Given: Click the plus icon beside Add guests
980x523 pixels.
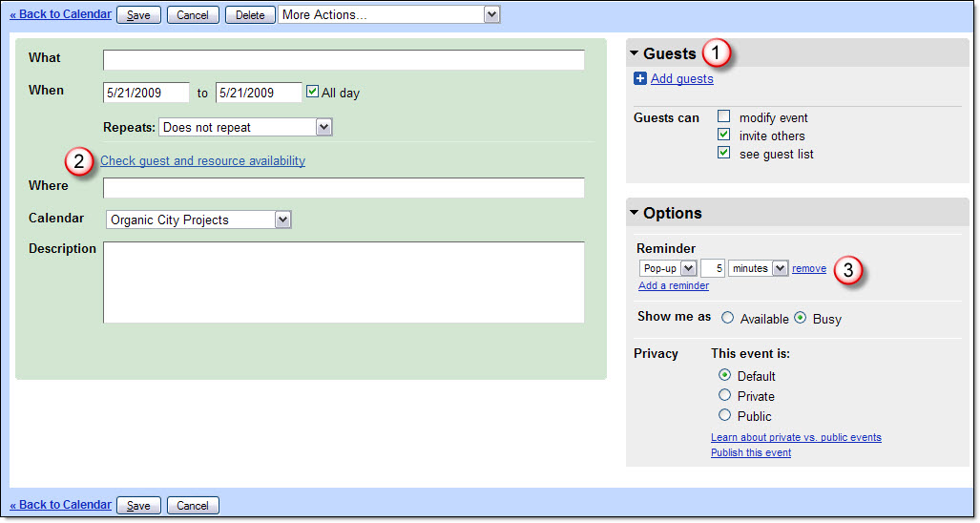Looking at the screenshot, I should click(x=640, y=79).
